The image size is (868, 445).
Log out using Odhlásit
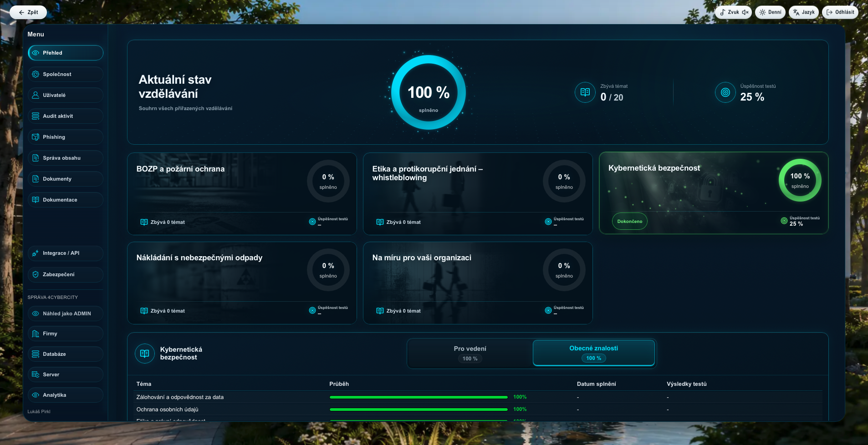(x=840, y=12)
